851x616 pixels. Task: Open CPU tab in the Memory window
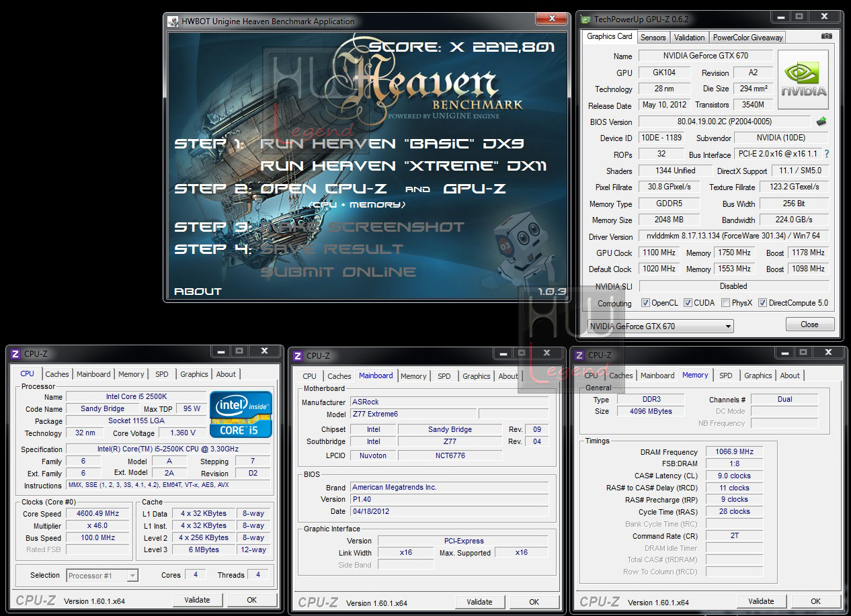click(x=591, y=376)
